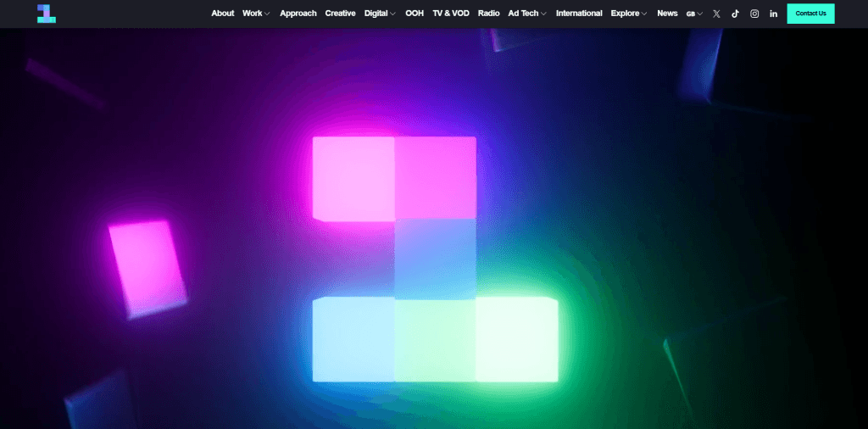Click the Contact Us button
This screenshot has height=429, width=868.
[x=811, y=14]
